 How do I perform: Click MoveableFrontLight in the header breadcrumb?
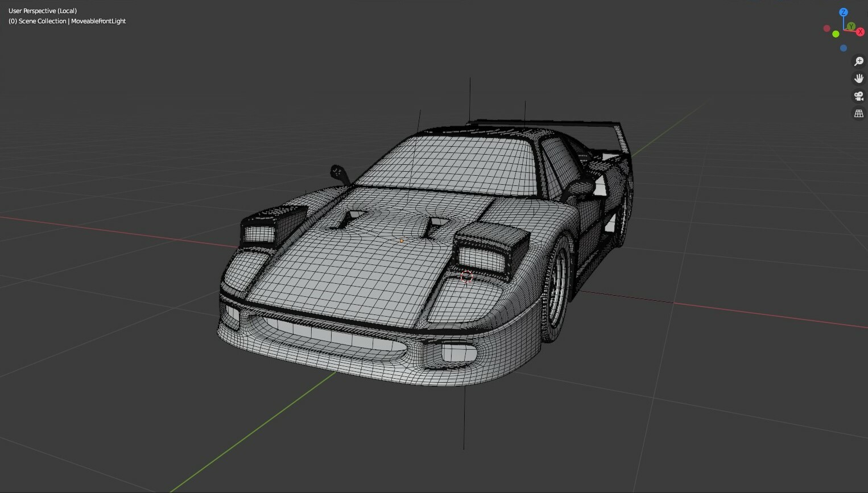click(98, 21)
